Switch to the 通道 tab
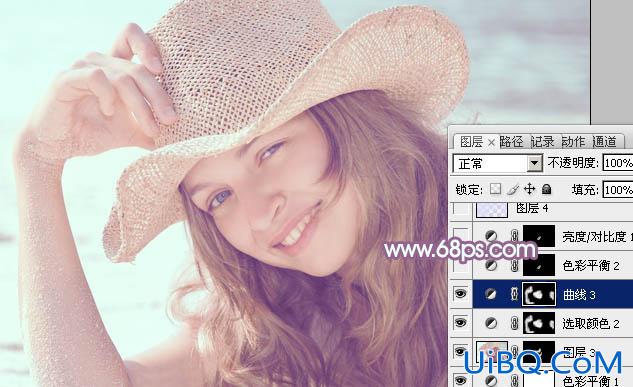 [x=605, y=142]
